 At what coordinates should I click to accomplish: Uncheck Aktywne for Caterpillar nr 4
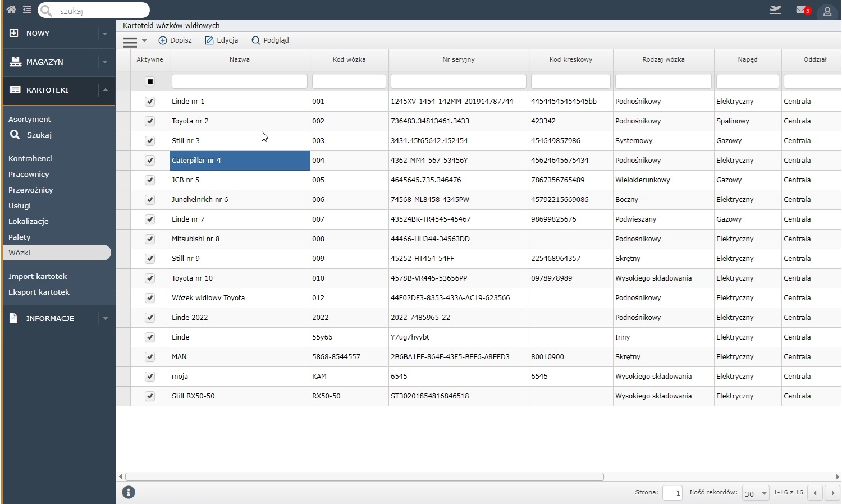point(150,161)
